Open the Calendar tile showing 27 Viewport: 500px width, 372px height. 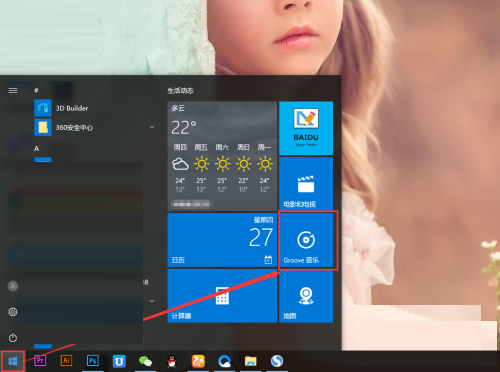pos(222,240)
